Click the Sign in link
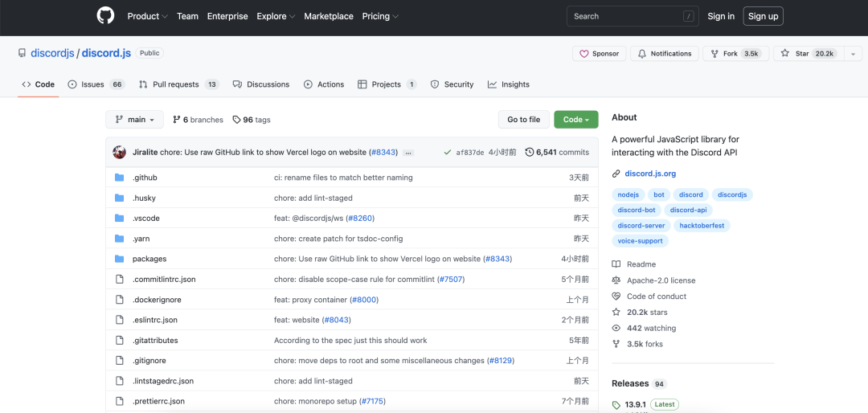 tap(721, 16)
